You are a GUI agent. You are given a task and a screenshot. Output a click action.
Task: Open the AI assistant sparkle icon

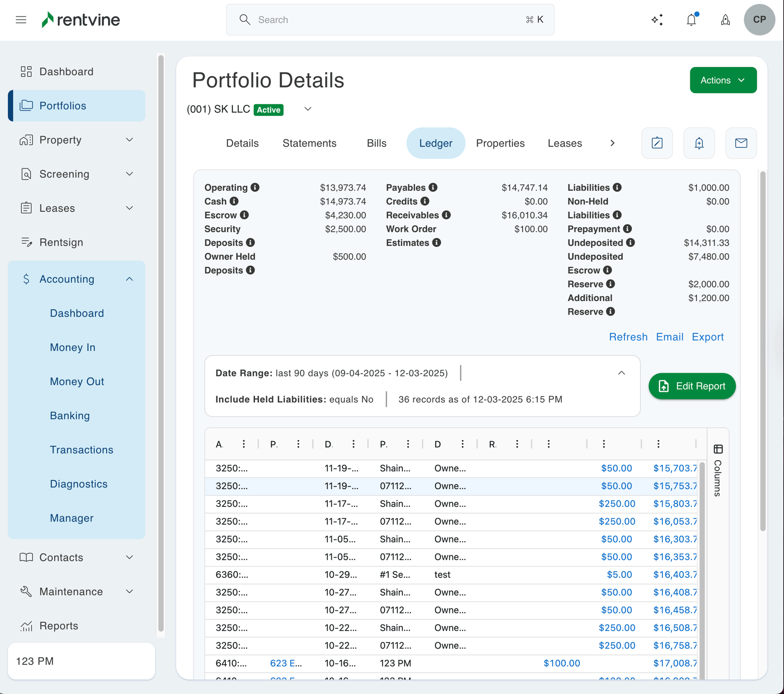click(657, 20)
